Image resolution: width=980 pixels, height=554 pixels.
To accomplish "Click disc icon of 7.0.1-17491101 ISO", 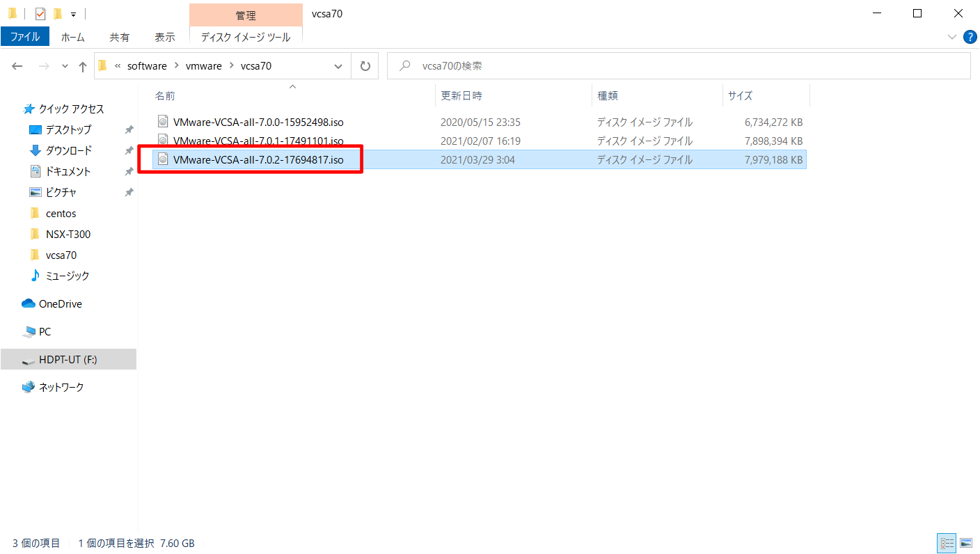I will (163, 141).
